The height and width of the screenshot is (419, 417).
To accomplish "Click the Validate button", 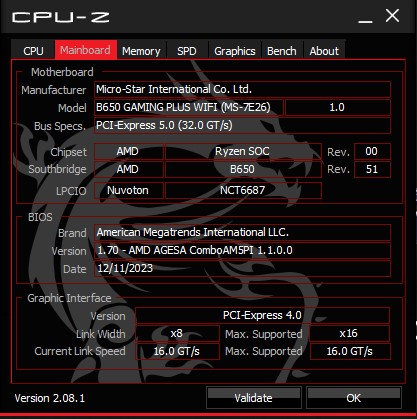I will coord(254,398).
